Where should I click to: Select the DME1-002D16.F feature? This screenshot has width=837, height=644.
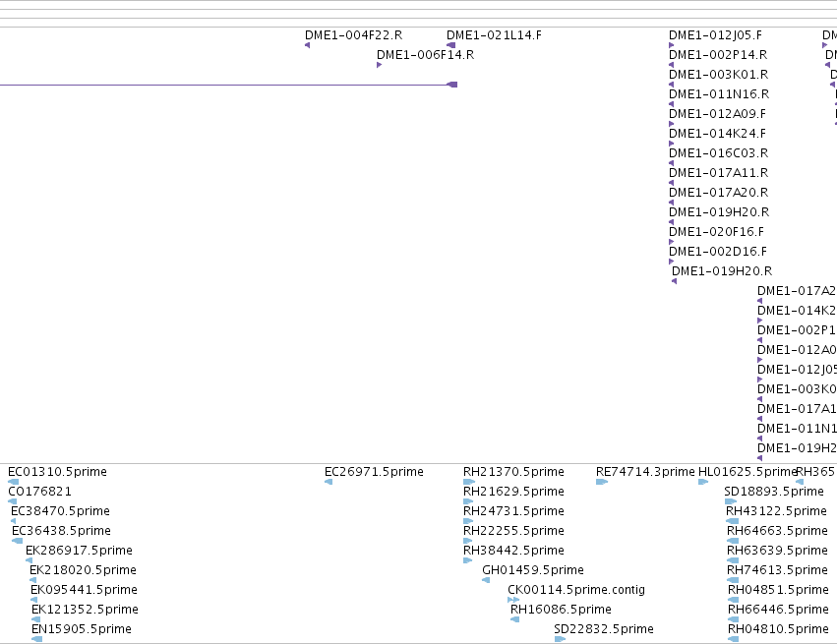point(718,252)
